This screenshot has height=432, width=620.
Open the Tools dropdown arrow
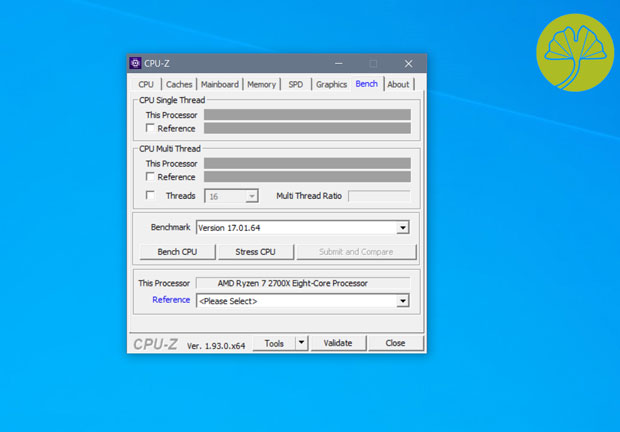[302, 343]
